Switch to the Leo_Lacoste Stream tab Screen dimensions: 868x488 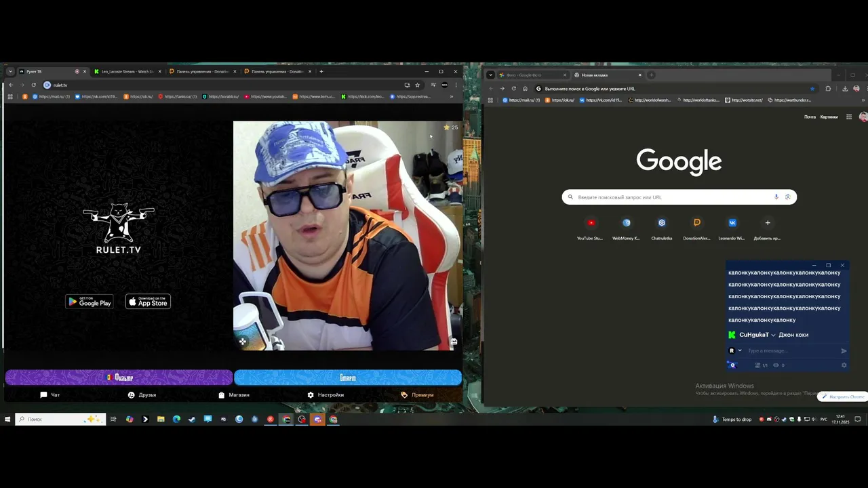click(127, 71)
